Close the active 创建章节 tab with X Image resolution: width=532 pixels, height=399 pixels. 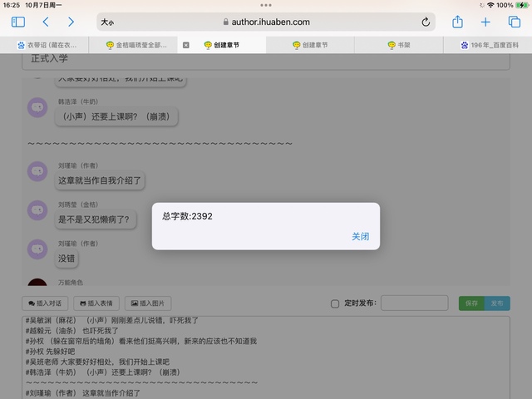point(186,46)
